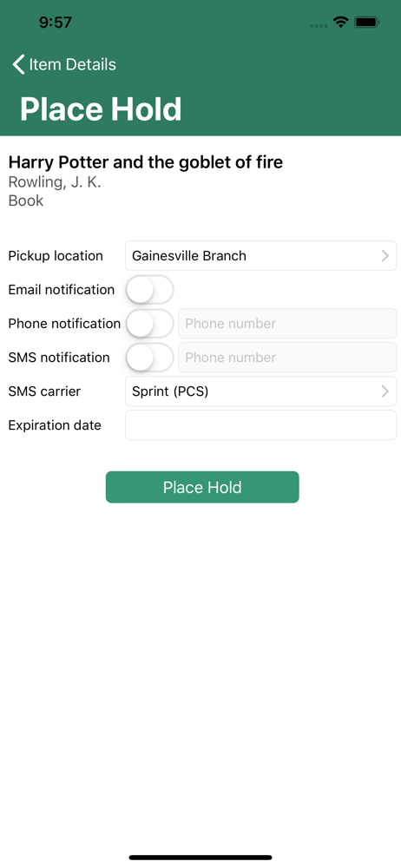Tap the Harry Potter book title
Viewport: 401px width, 868px height.
point(146,162)
